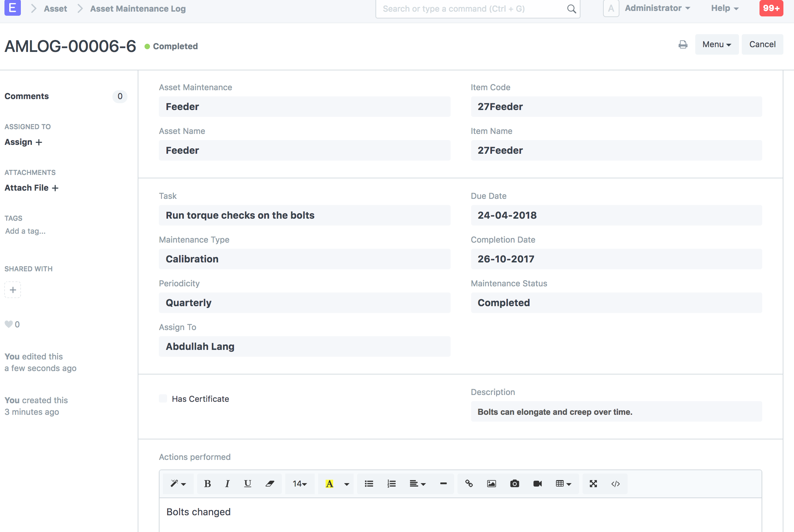Check the Has Certificate checkbox

pos(163,398)
